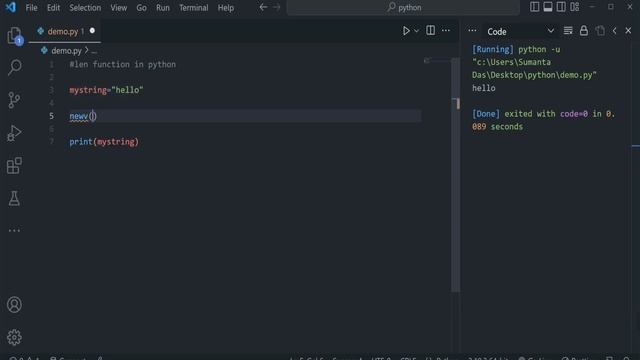The image size is (640, 360).
Task: Open output log in editor
Action: coord(600,31)
